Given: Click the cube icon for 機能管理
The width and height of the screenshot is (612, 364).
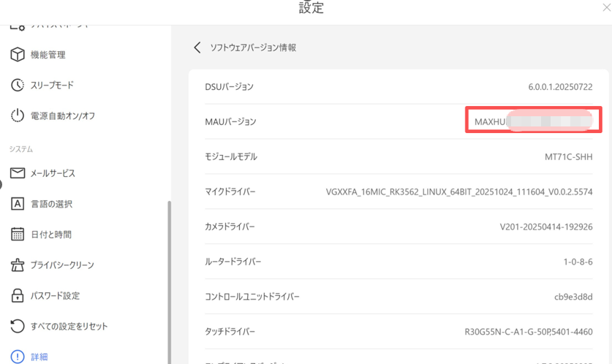Looking at the screenshot, I should [x=17, y=55].
